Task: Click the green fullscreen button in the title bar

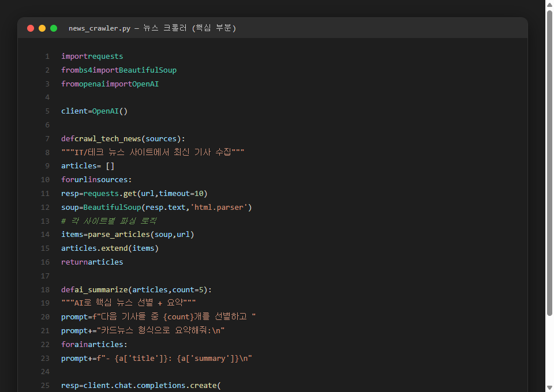Action: point(53,27)
